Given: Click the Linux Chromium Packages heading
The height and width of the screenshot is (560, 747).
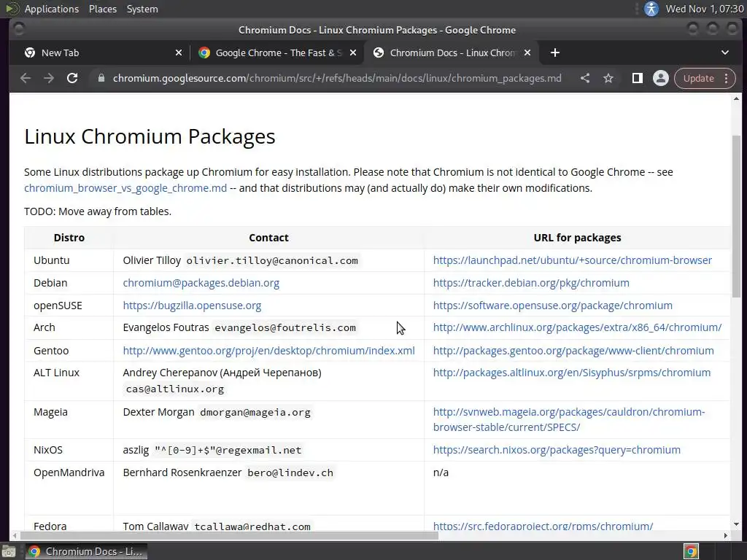Looking at the screenshot, I should 150,136.
